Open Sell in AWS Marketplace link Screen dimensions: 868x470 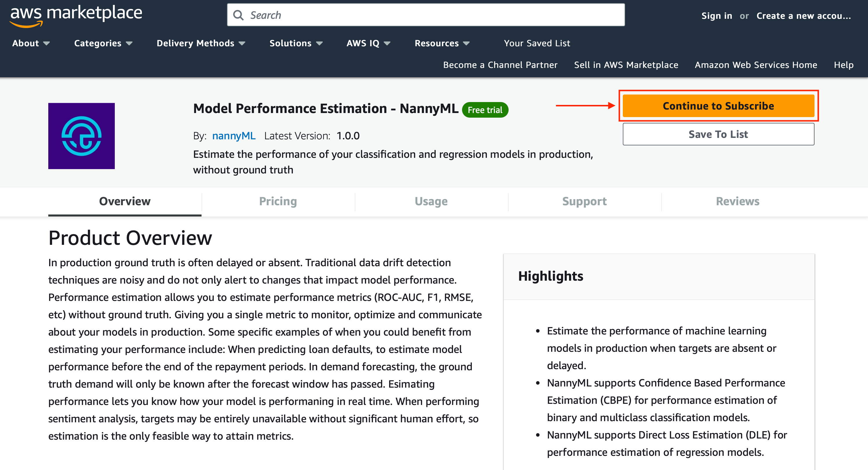(x=626, y=65)
